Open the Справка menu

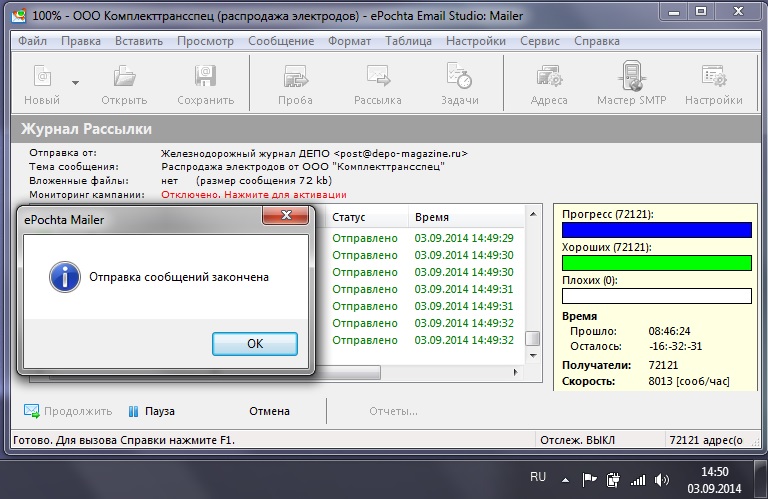click(597, 41)
